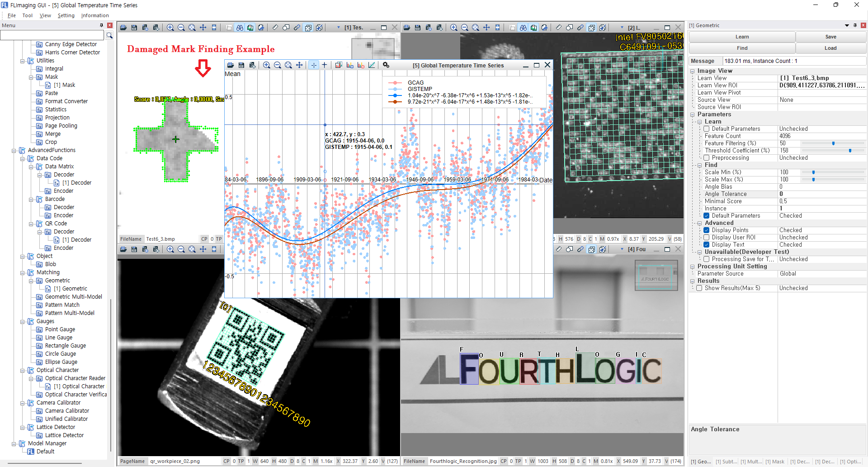Screen dimensions: 868x467
Task: Open the Tool menu
Action: coord(28,15)
